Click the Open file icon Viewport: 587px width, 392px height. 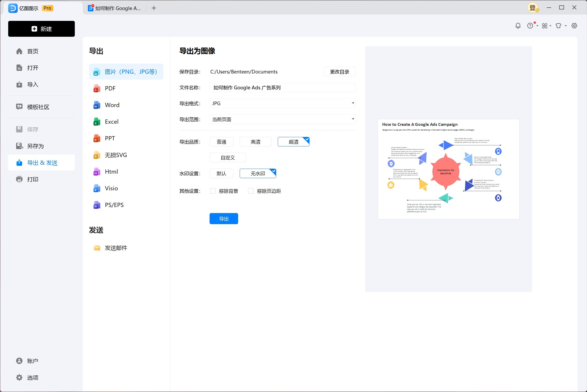(x=19, y=68)
